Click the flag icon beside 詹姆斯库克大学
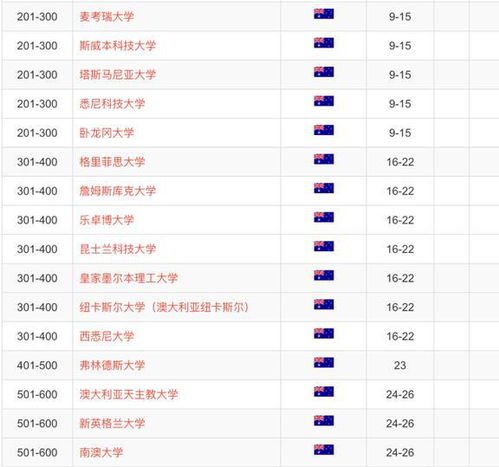 324,188
